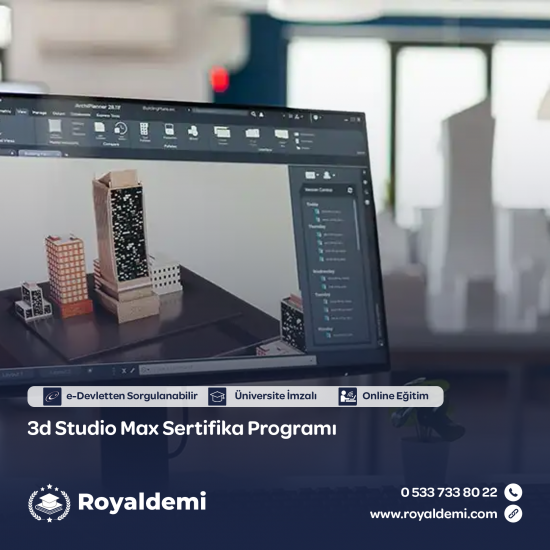Click the Online Eğitim badge icon
550x550 pixels.
pos(348,396)
